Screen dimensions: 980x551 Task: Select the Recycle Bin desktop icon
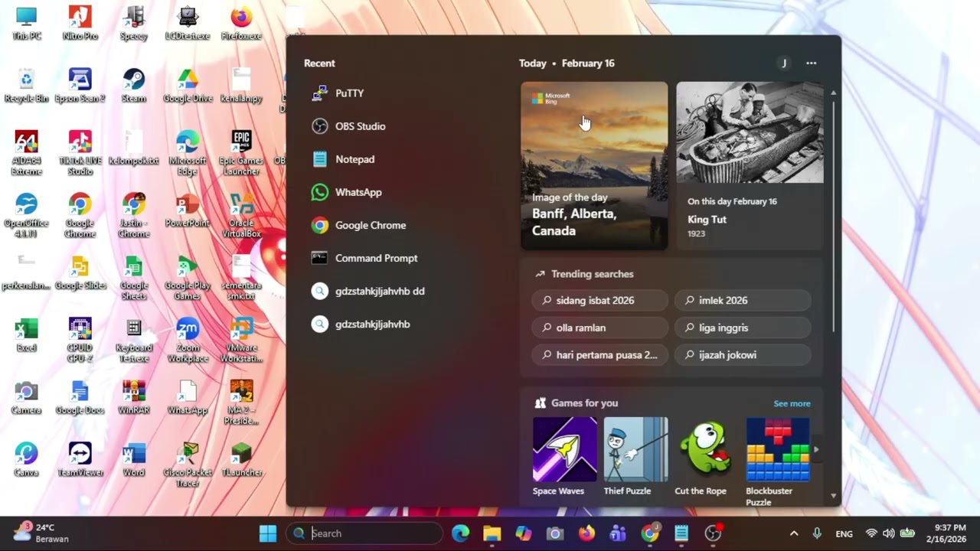tap(26, 86)
